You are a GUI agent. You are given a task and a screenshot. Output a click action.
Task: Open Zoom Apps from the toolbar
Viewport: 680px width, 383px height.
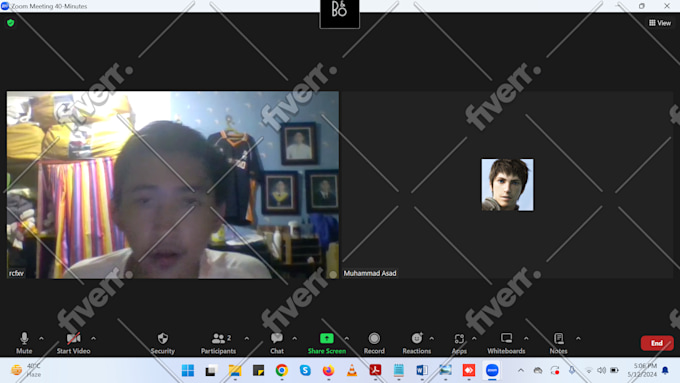click(459, 343)
